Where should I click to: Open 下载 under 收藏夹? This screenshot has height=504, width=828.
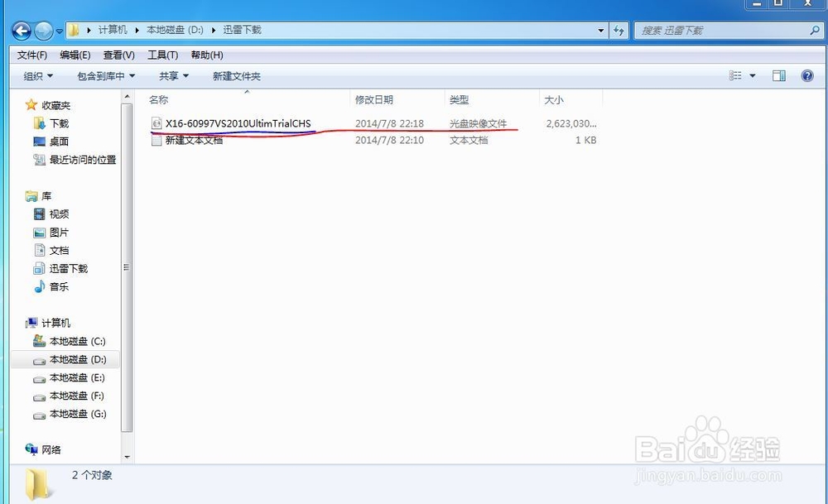(59, 123)
